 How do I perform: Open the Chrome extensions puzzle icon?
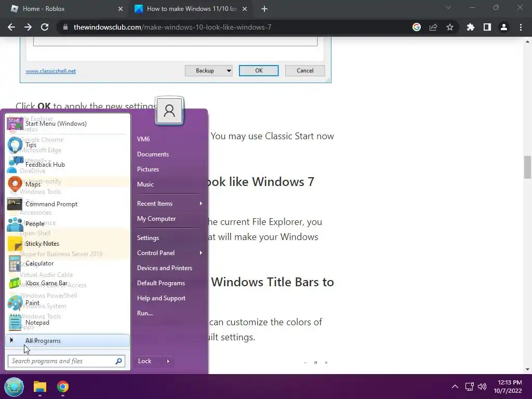[x=471, y=27]
